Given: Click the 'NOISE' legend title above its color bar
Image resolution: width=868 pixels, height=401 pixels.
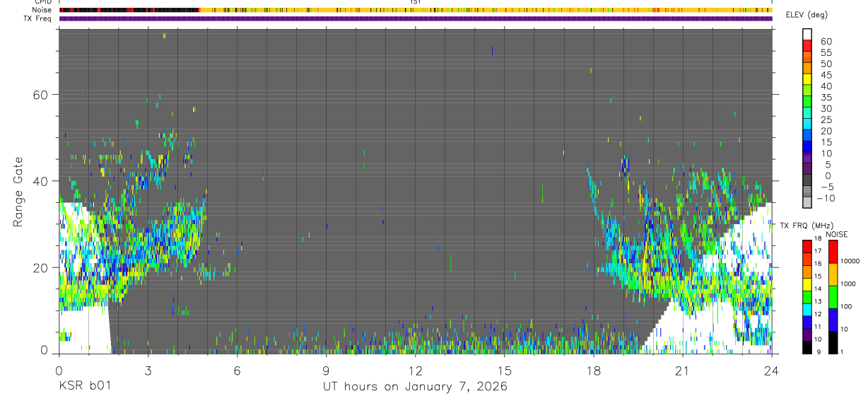Looking at the screenshot, I should [837, 234].
